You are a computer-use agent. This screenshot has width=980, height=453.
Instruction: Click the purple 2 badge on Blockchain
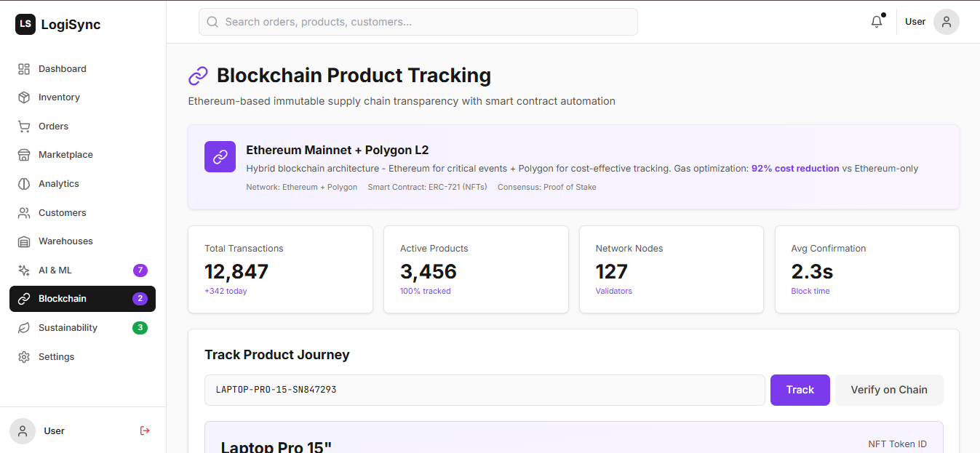[x=140, y=299]
